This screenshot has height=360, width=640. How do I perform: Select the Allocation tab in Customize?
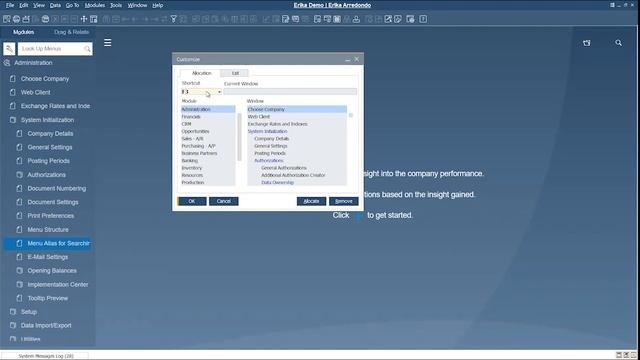[x=201, y=73]
